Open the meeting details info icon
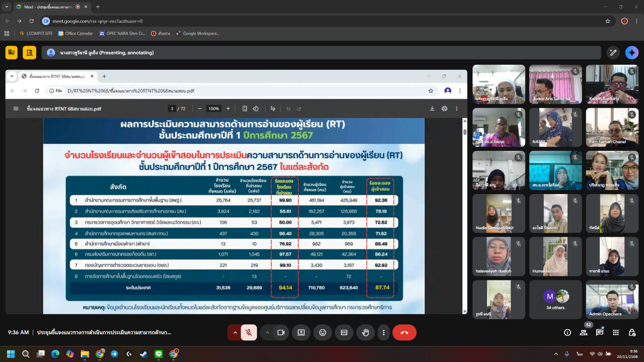 tap(568, 332)
